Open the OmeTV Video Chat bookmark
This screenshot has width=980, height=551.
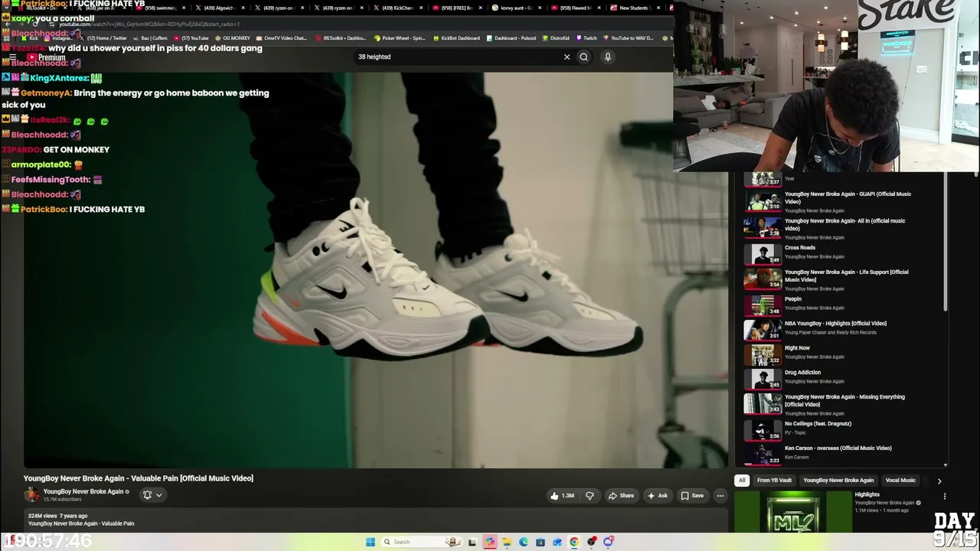pyautogui.click(x=281, y=38)
